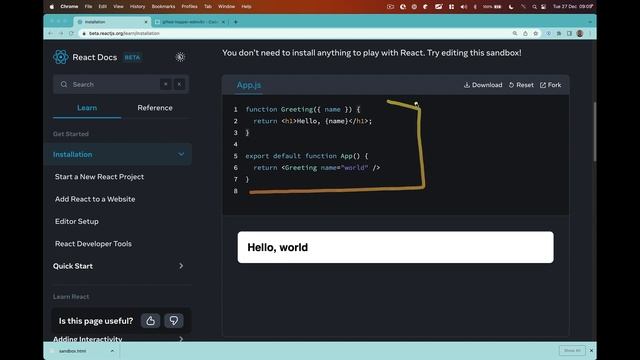Open Spotlight search in menu bar

click(x=534, y=7)
